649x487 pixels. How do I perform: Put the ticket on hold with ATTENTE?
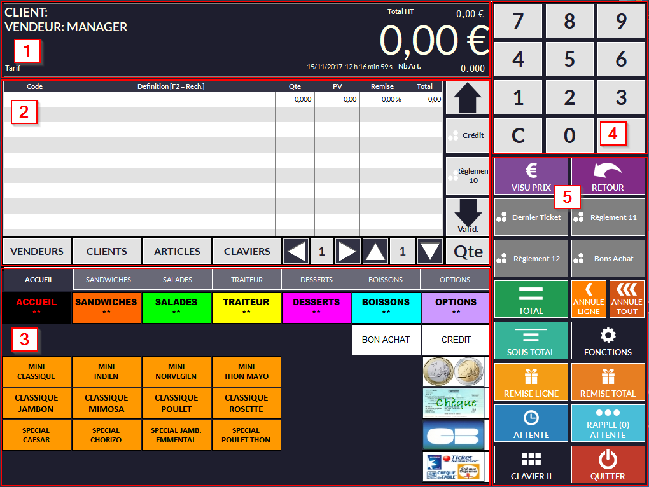click(531, 422)
